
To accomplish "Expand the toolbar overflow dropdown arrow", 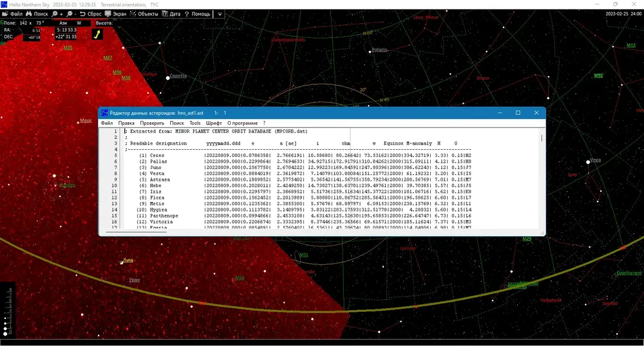I will (x=220, y=14).
